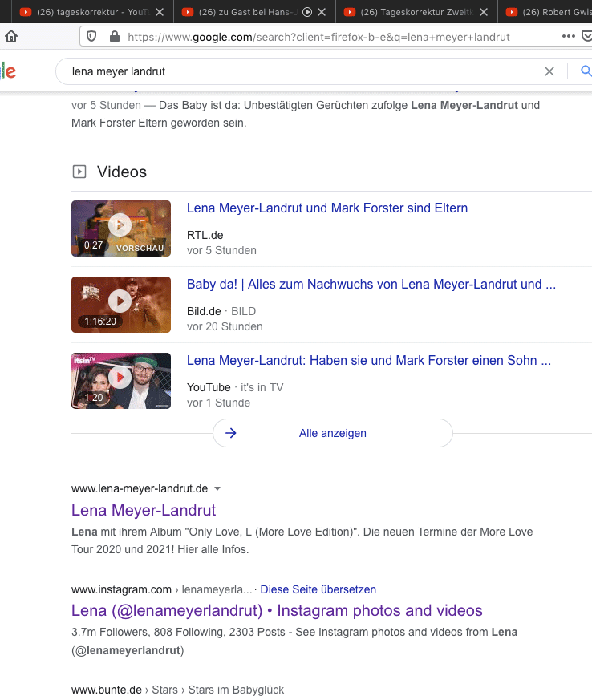Open 'Lena Meyer-Landrut und Mark Forster sind Eltern'
The width and height of the screenshot is (592, 700).
click(326, 208)
